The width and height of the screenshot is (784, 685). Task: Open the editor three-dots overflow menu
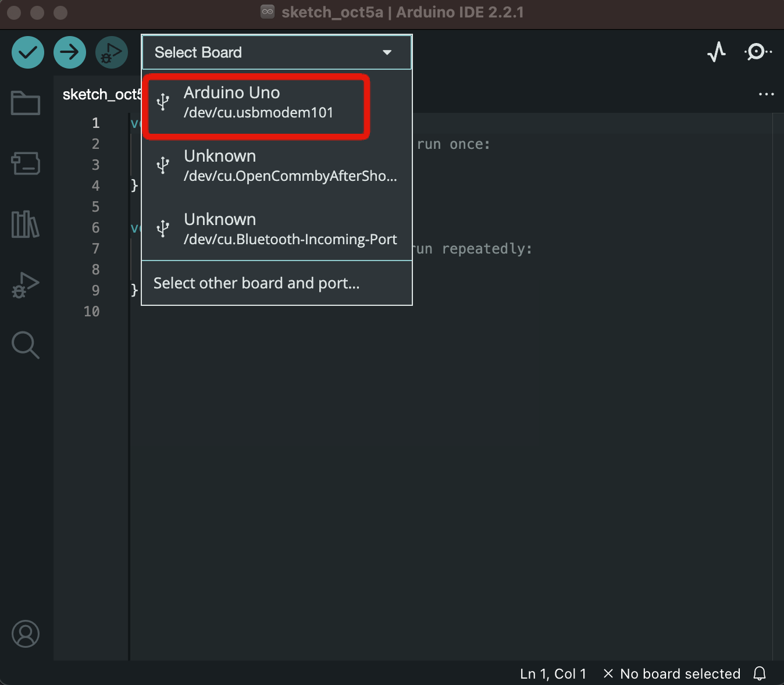click(x=766, y=94)
